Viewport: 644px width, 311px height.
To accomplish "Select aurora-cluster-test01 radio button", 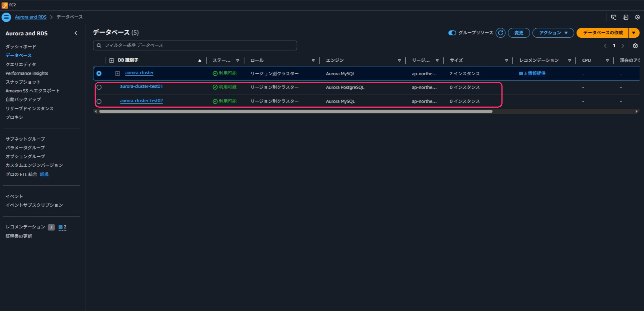I will coord(99,87).
